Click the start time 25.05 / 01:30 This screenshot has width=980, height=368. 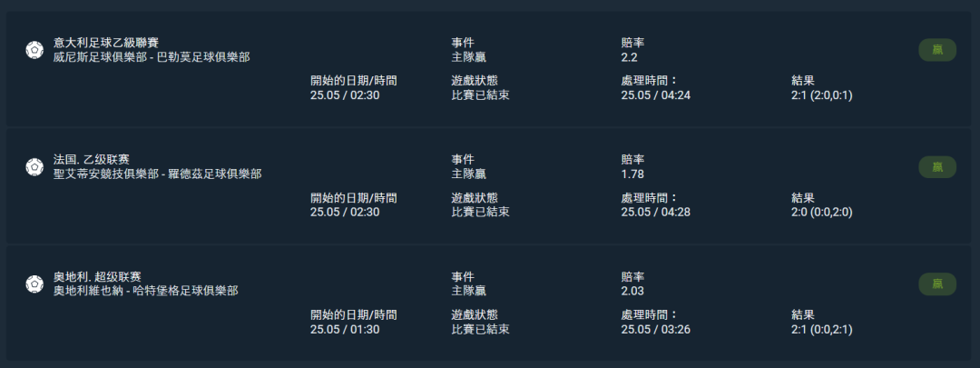point(345,329)
